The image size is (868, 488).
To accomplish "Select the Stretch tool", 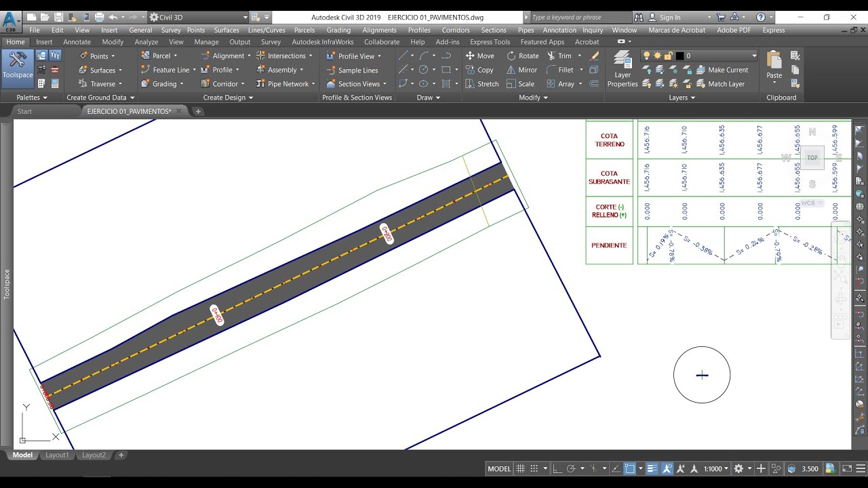I will (482, 84).
